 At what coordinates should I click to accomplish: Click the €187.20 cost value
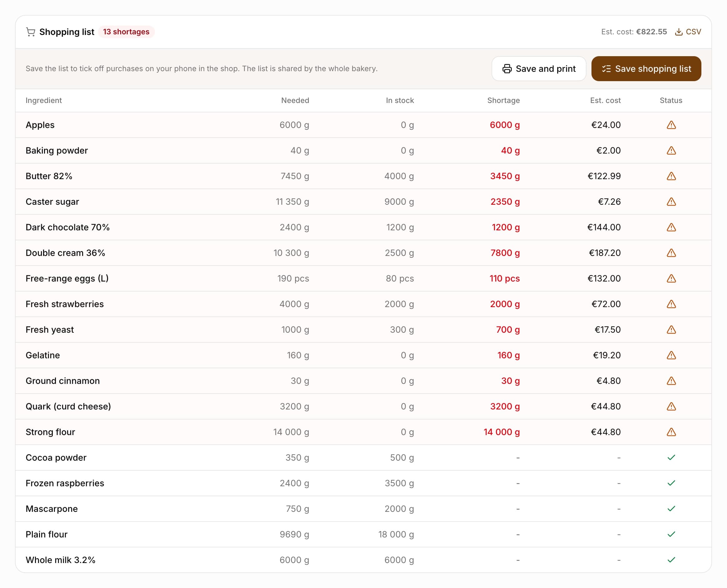[x=605, y=253]
